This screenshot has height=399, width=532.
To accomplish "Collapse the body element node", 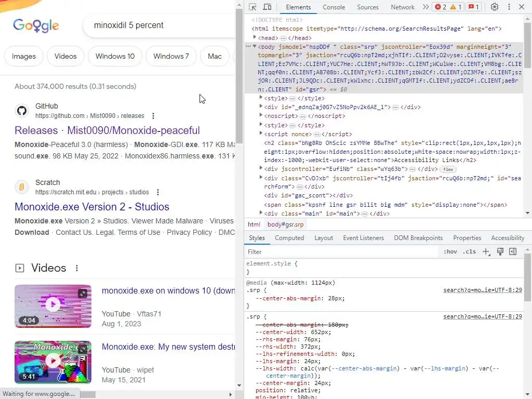I will pos(255,46).
